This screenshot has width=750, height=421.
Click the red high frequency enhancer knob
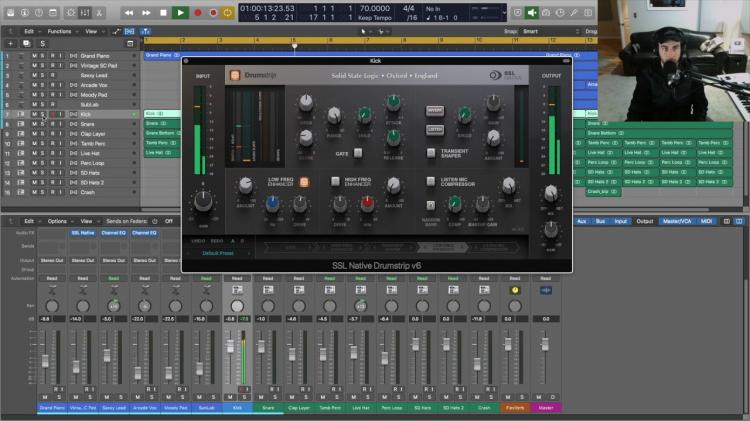pos(367,204)
